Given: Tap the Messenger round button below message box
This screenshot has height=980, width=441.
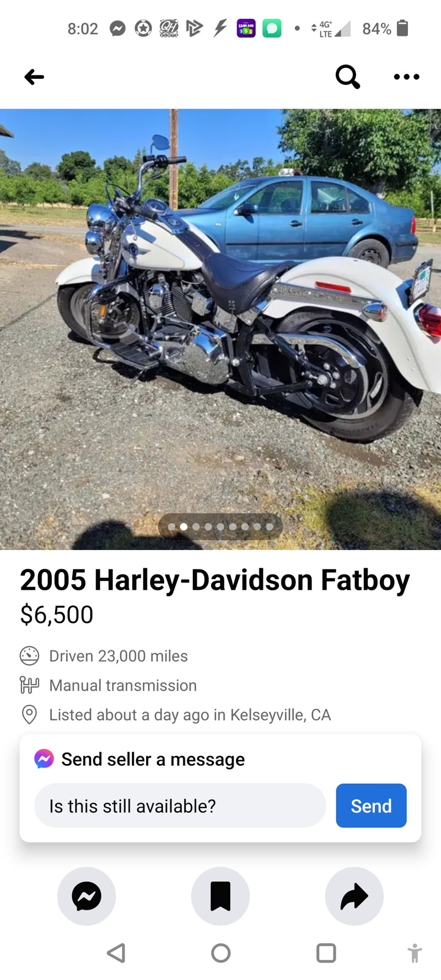Looking at the screenshot, I should point(87,896).
